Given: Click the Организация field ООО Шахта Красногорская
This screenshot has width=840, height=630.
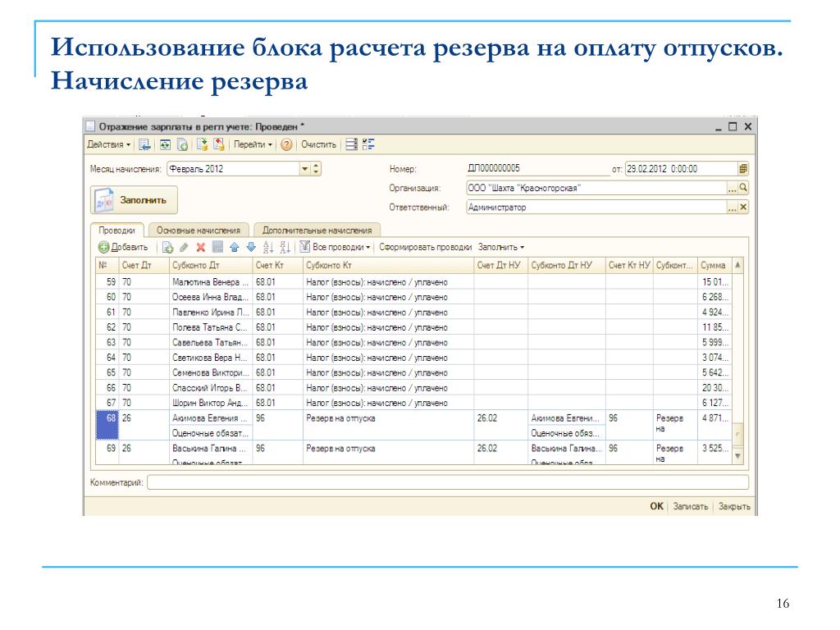Looking at the screenshot, I should point(596,188).
